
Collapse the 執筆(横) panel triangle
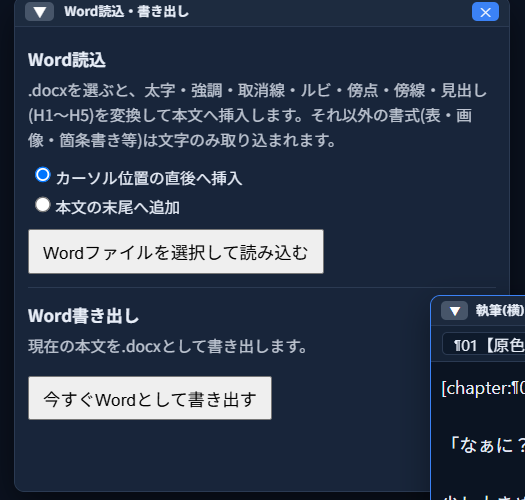coord(454,311)
